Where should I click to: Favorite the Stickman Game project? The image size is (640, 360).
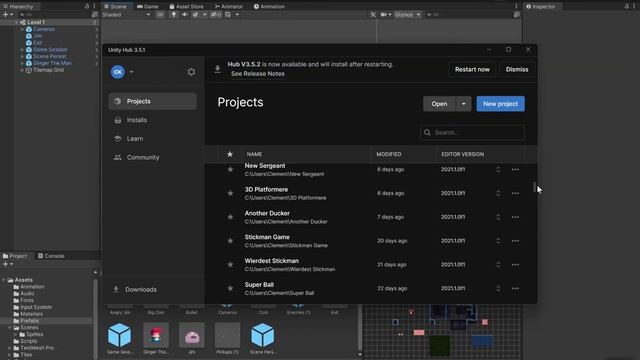[230, 241]
